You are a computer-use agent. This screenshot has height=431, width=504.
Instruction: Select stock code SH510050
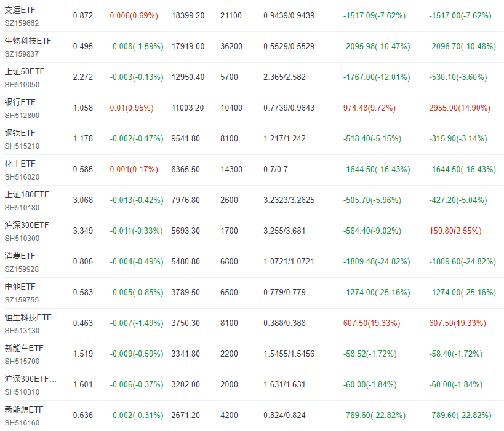click(x=22, y=85)
